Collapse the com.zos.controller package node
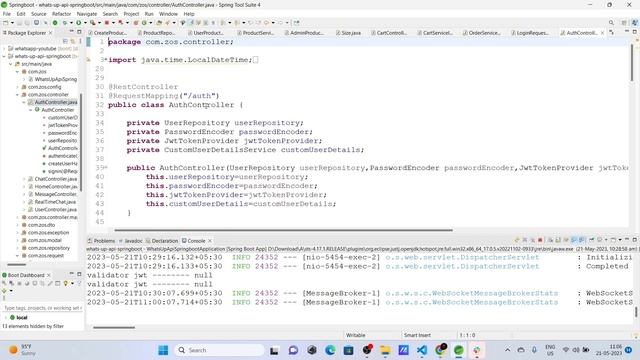The image size is (640, 360). point(18,95)
